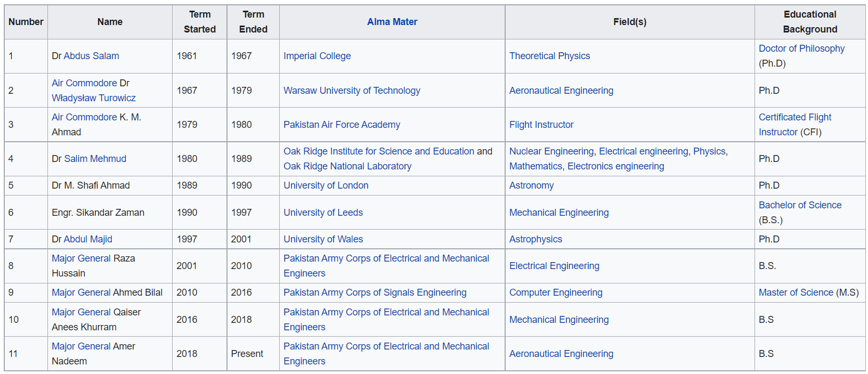This screenshot has width=868, height=374.
Task: Open the Salim Mehmud link
Action: [95, 159]
